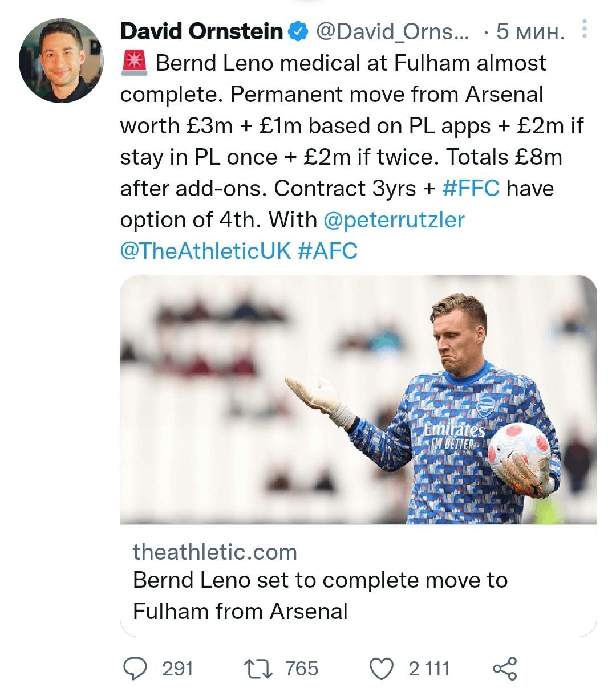Viewport: 616px width, 696px height.
Task: Click the red siren emoji
Action: pos(135,63)
